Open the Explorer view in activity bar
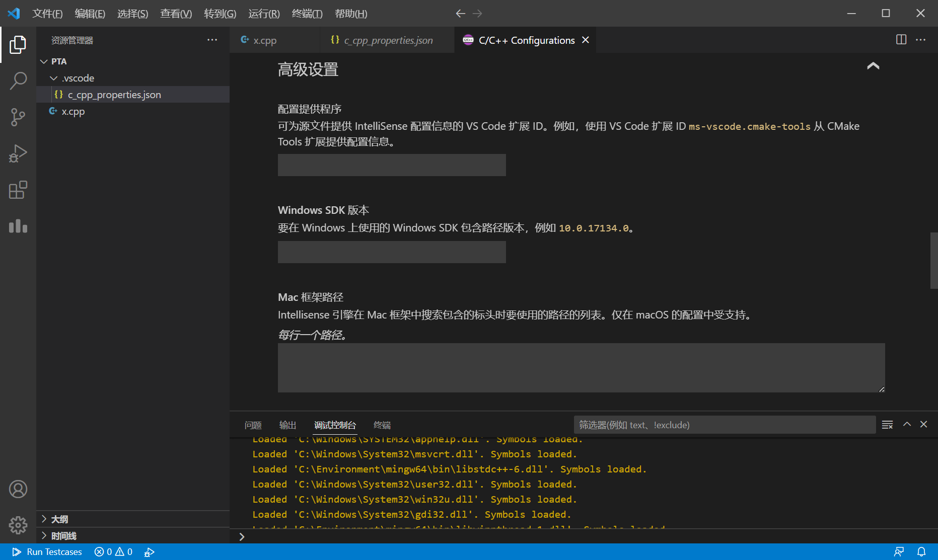938x560 pixels. (18, 45)
